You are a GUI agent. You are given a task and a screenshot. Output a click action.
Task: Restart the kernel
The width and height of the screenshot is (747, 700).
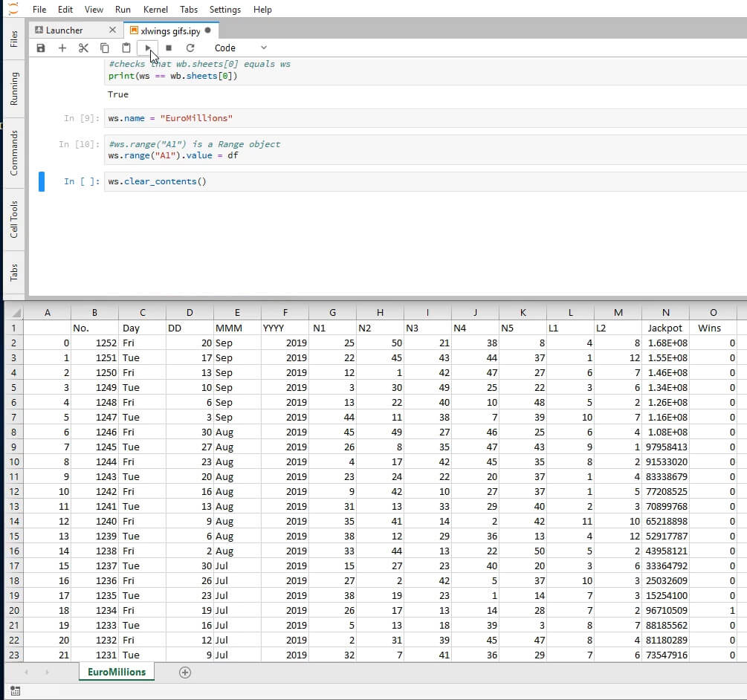(190, 48)
